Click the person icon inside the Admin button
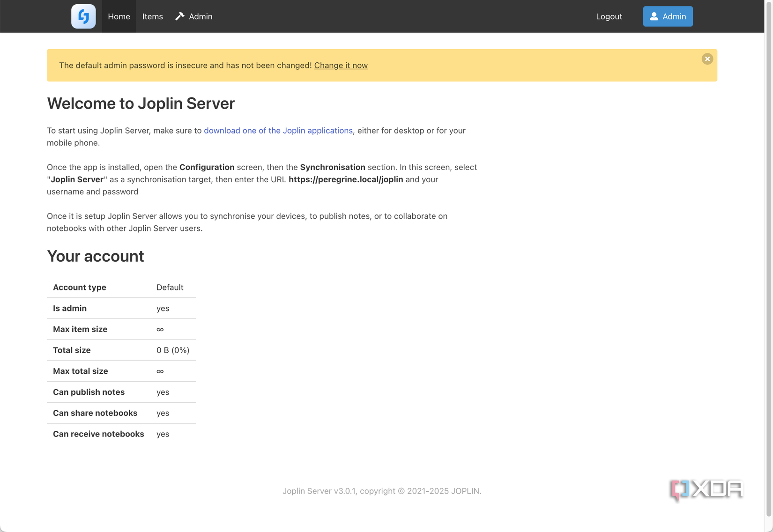The width and height of the screenshot is (773, 532). pos(654,16)
